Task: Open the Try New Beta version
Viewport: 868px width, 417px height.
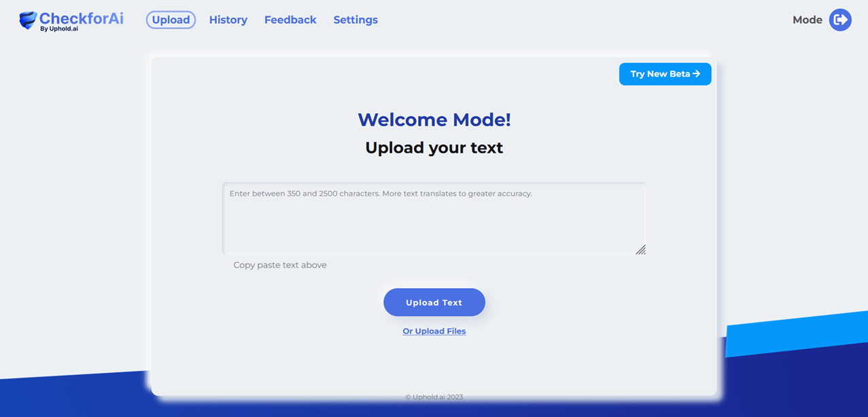Action: pyautogui.click(x=665, y=74)
